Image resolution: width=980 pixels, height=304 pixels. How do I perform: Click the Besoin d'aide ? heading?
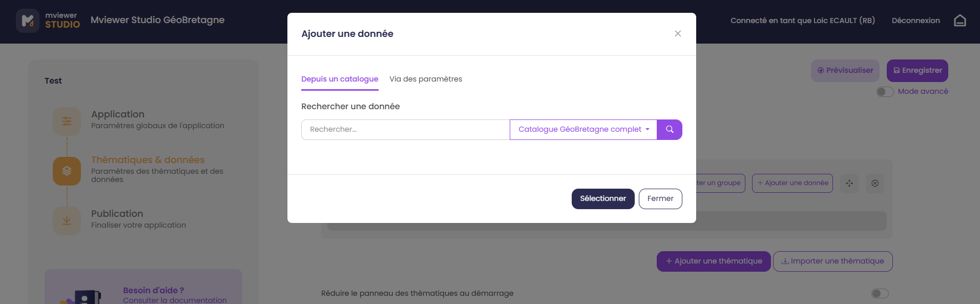154,290
